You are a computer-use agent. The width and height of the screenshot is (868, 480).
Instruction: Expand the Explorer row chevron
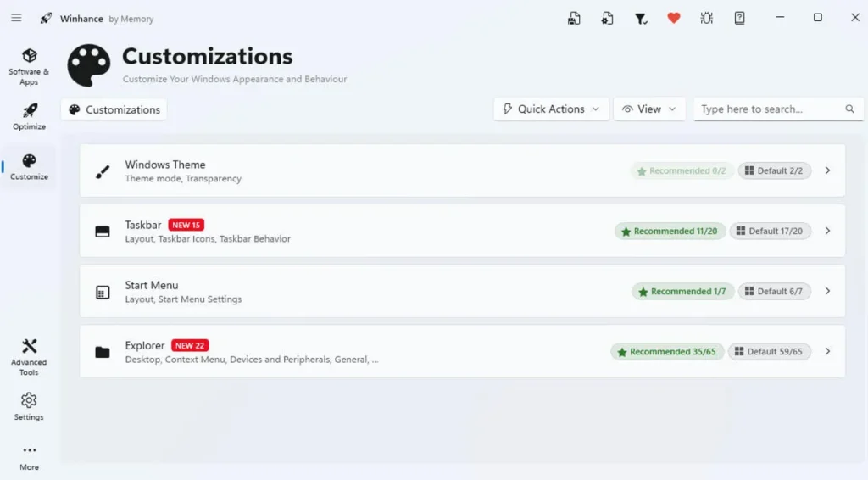[x=827, y=352]
